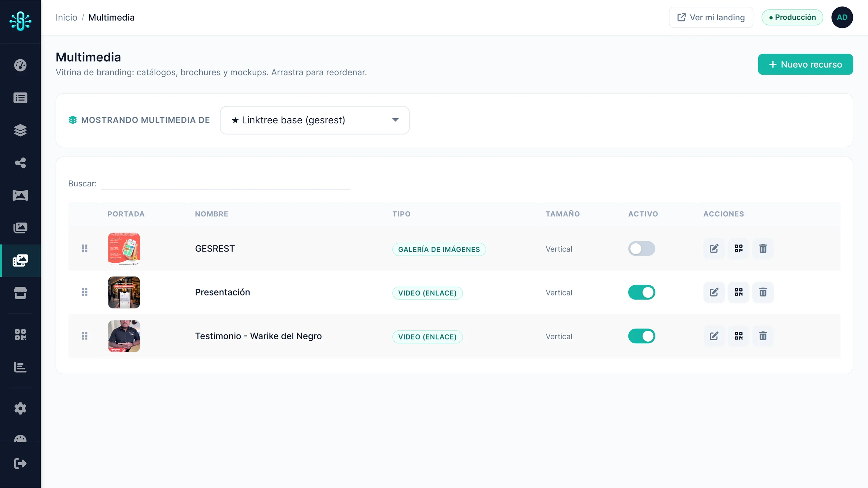Delete the Testimonio - Warike del Negro resource
This screenshot has height=488, width=868.
pos(763,336)
